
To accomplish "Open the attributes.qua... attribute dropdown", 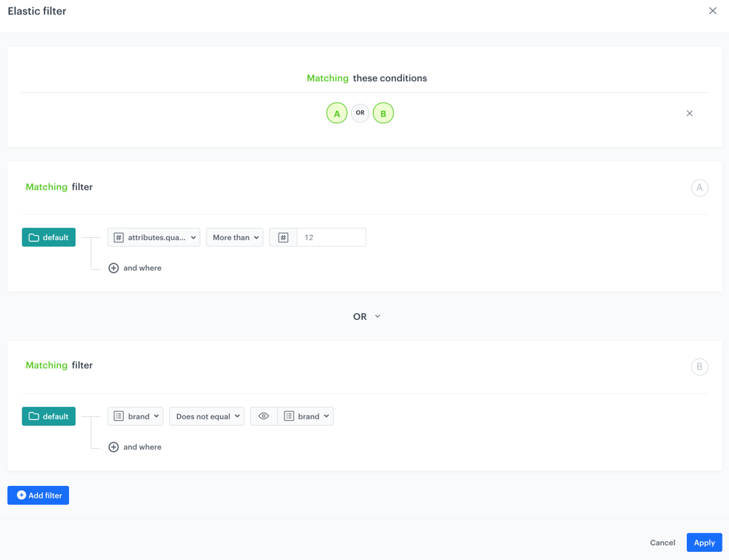I will [154, 237].
